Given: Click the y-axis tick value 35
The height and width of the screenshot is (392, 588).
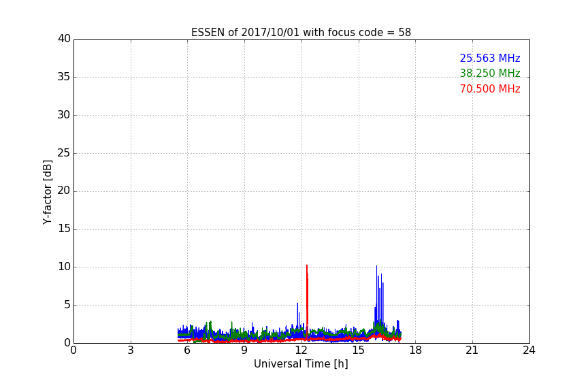Looking at the screenshot, I should coord(64,77).
